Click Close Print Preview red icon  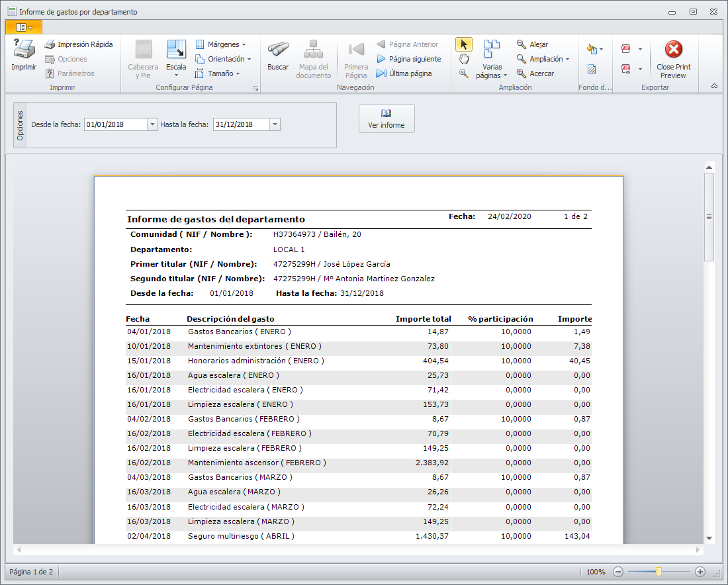point(673,50)
